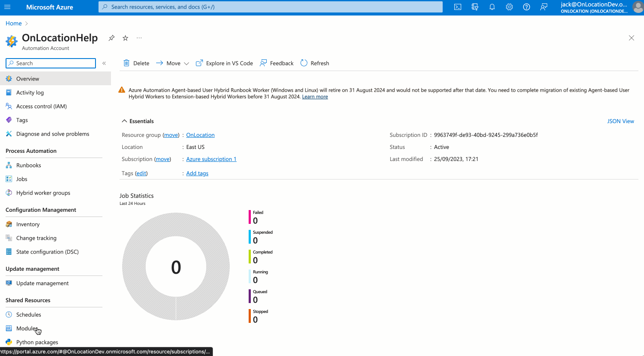Select the Completed jobs count
The width and height of the screenshot is (644, 356).
[256, 260]
